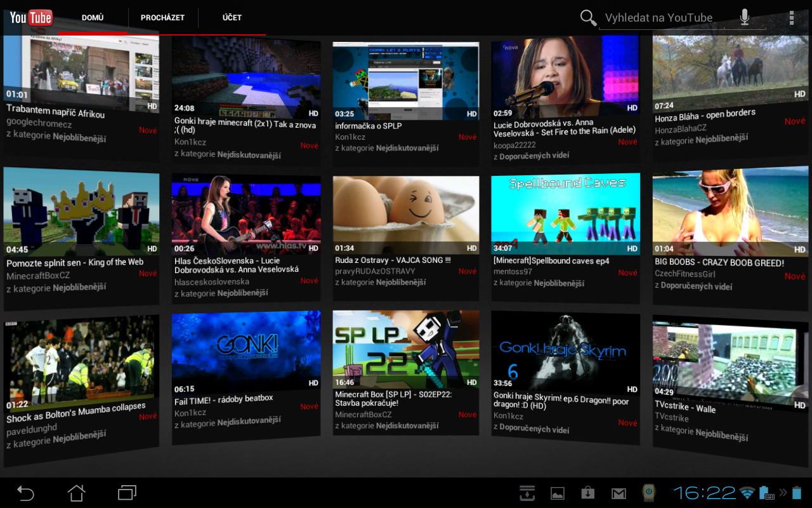Open the Gonki hraje Skyrim episode 6 thumbnail
Viewport: 812px width, 508px height.
point(565,351)
